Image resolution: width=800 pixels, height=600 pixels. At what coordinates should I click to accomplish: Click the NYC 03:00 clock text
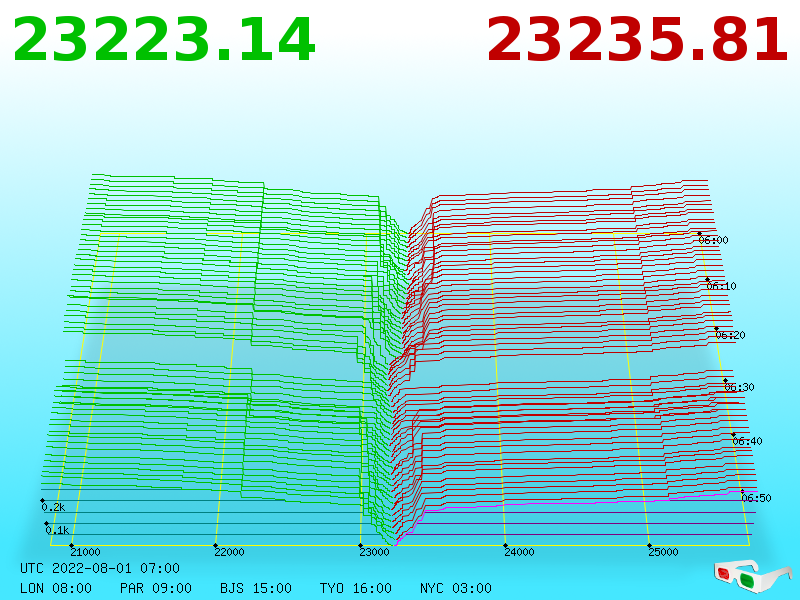(456, 588)
